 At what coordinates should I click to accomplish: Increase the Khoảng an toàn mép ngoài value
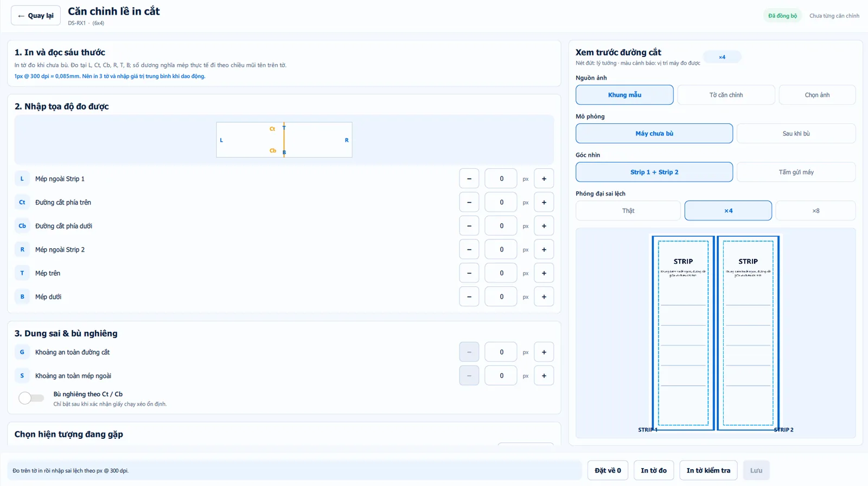(x=544, y=376)
